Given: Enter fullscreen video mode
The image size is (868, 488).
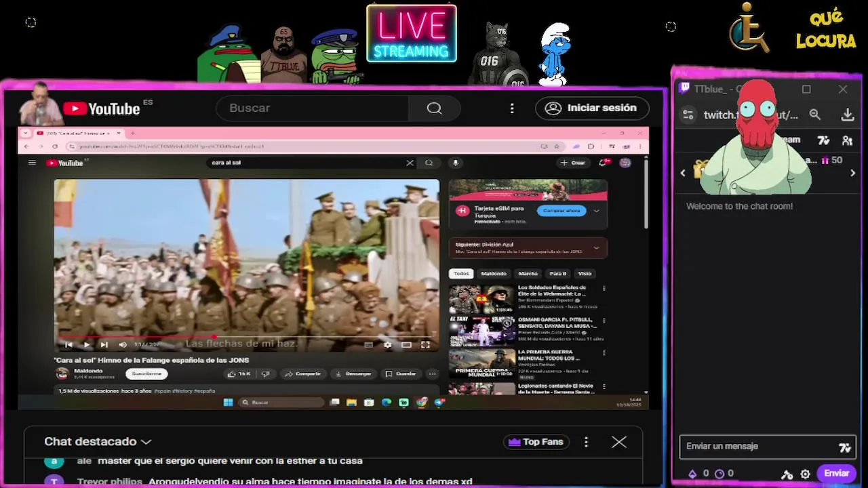Looking at the screenshot, I should click(425, 344).
